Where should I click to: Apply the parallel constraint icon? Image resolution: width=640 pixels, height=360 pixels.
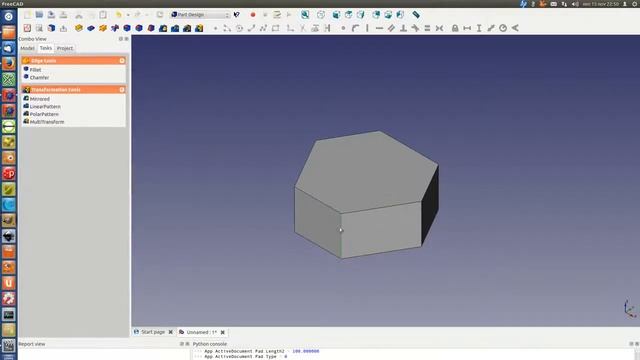[391, 28]
